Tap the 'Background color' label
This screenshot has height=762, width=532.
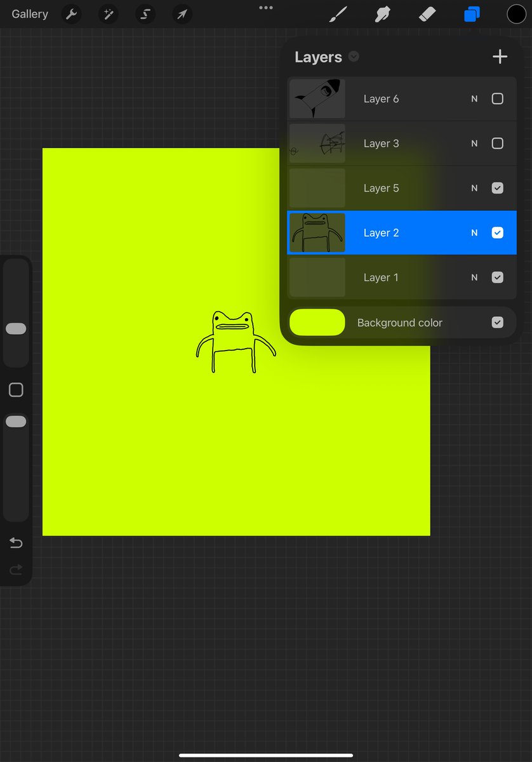coord(400,323)
